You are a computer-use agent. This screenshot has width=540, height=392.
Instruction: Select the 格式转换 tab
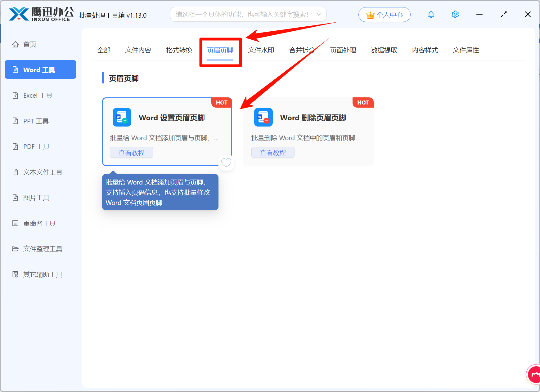coord(179,50)
